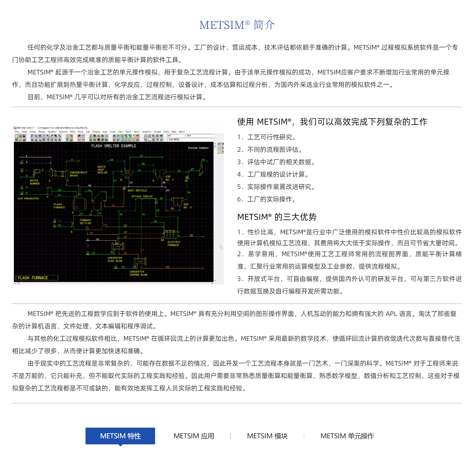Click the magnifier zoom icon in METSIM toolbar
This screenshot has width=476, height=451.
pos(59,136)
